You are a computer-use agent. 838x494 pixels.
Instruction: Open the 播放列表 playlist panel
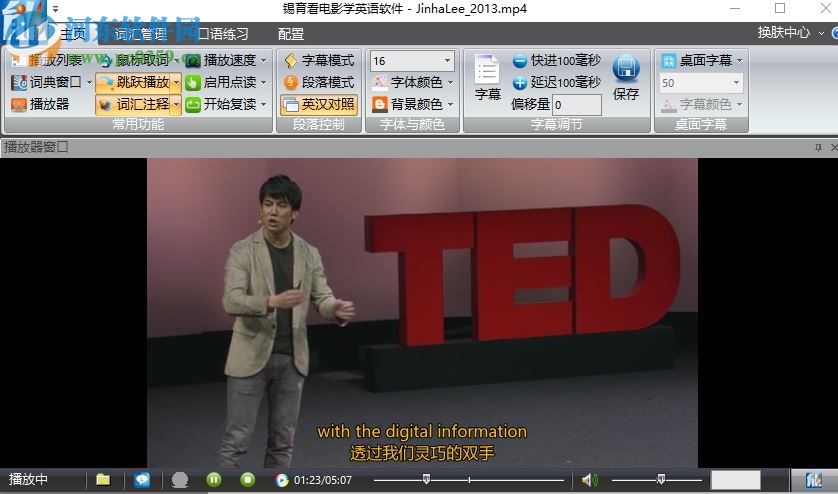[x=47, y=60]
